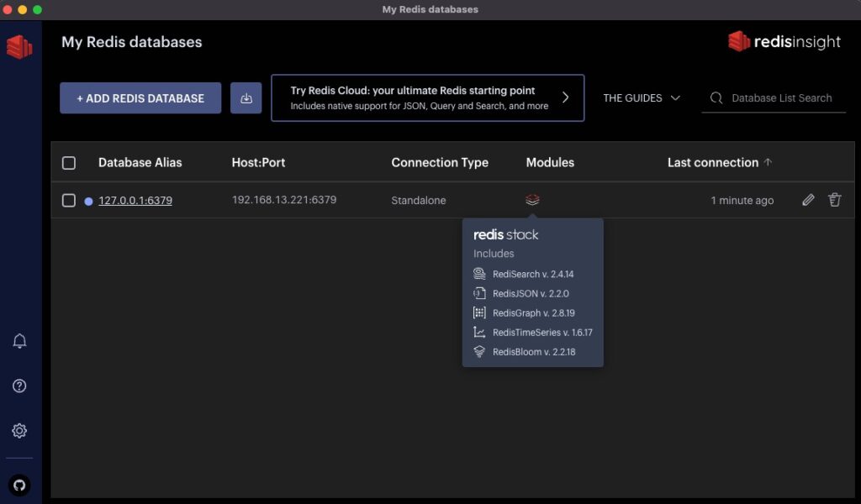Screen dimensions: 861x504
Task: Toggle the select-all databases checkbox
Action: click(x=69, y=163)
